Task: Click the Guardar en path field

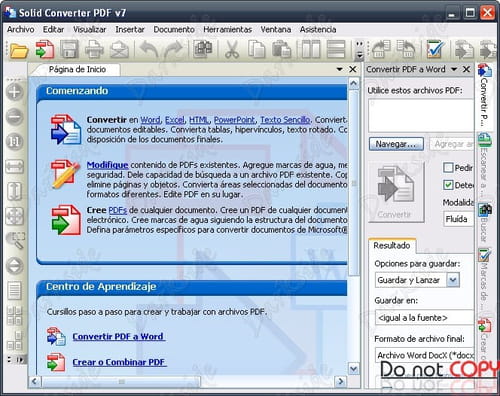Action: (x=425, y=318)
